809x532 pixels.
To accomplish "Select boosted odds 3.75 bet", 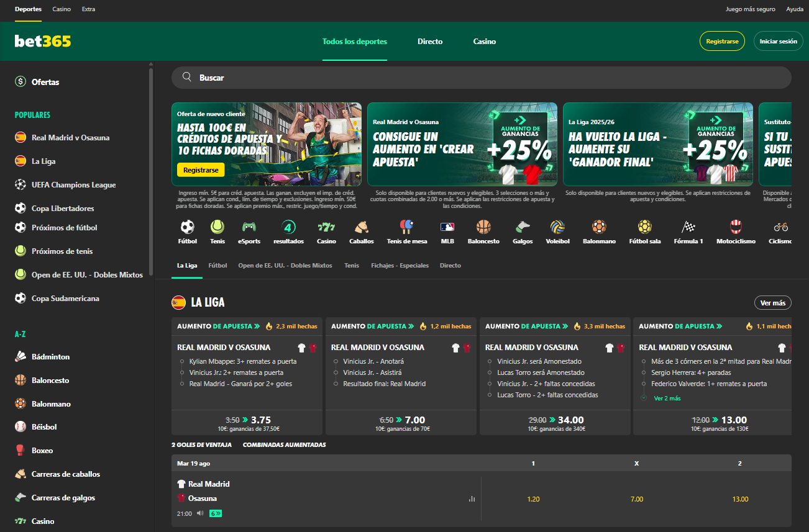I will [247, 423].
